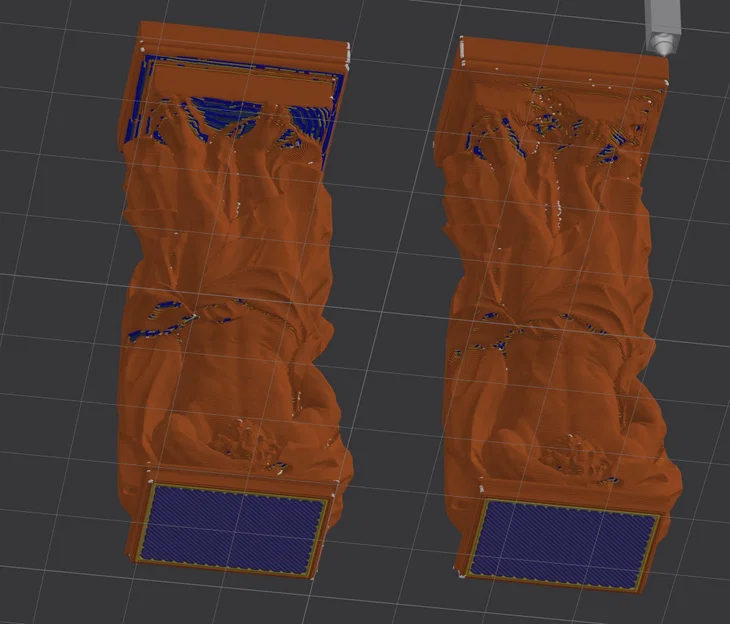Select the left sliced statue model

point(235,298)
